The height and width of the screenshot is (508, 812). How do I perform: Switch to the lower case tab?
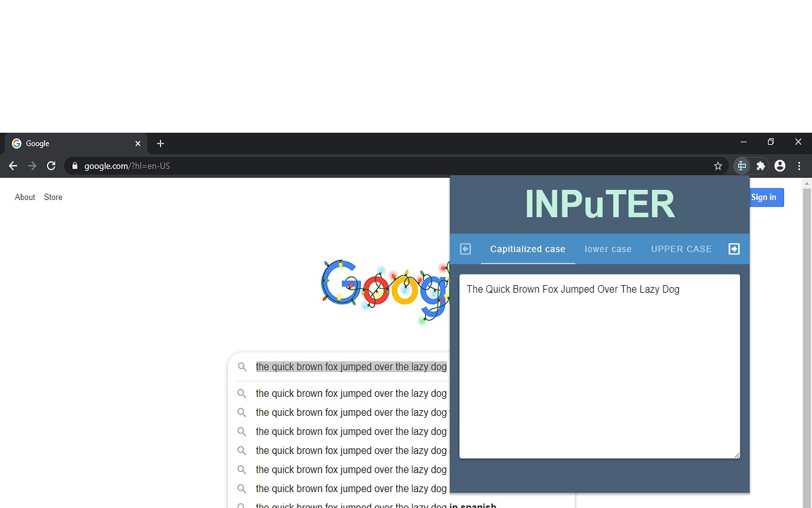(608, 249)
